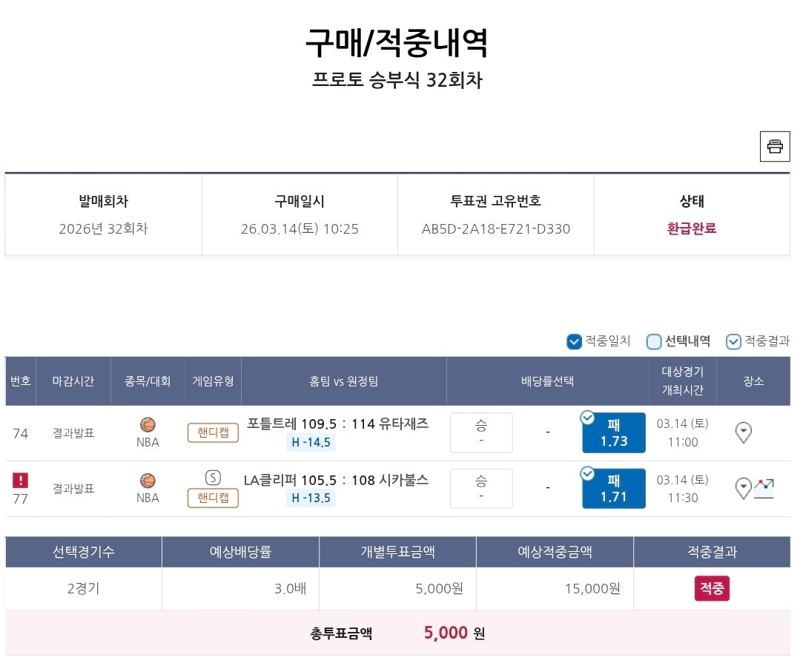Enable the 선택내역 checkbox

(654, 341)
